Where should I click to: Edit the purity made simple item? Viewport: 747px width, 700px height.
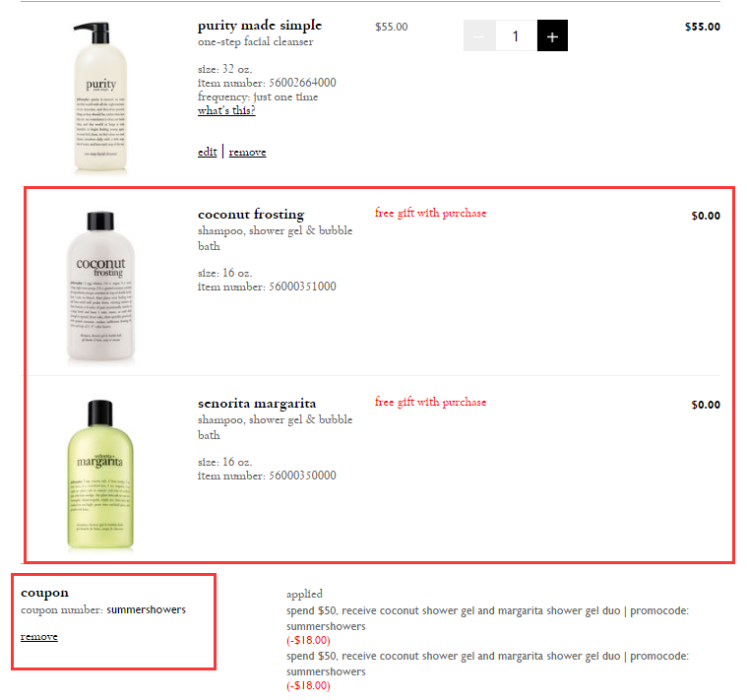(208, 152)
